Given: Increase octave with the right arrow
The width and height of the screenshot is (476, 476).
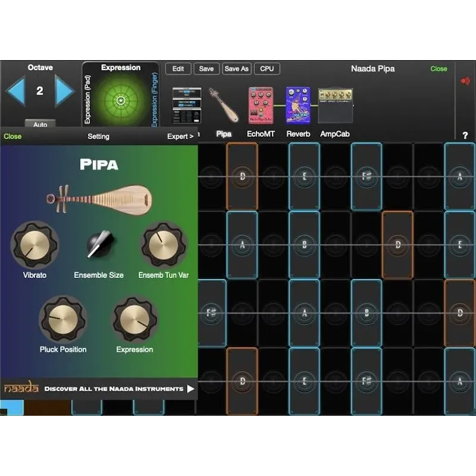Looking at the screenshot, I should [x=64, y=91].
